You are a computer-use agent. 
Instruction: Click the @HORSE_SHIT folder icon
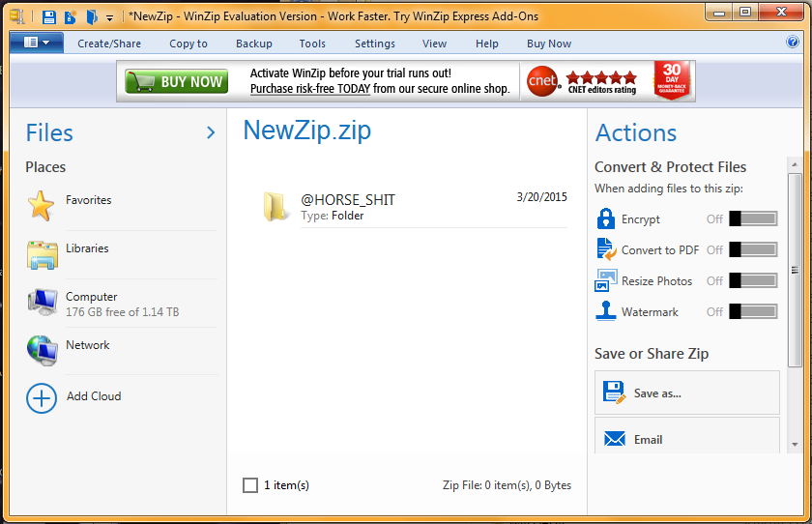coord(275,206)
